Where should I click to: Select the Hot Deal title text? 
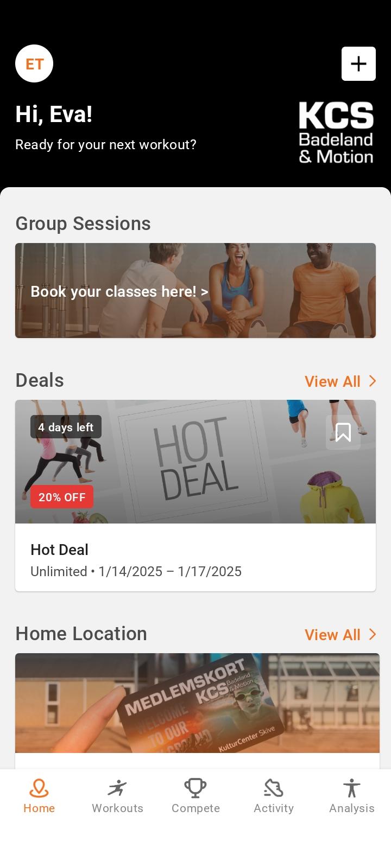coord(59,550)
